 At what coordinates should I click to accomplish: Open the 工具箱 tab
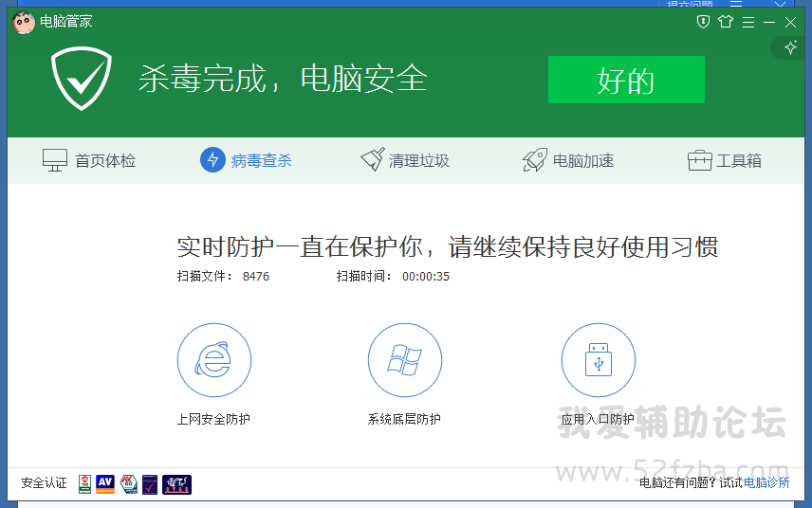tap(725, 160)
